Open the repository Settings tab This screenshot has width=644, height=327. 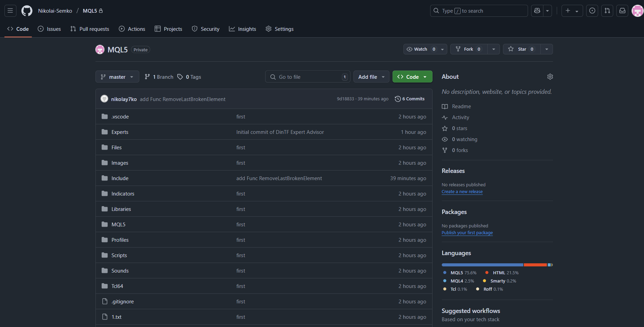pos(280,29)
